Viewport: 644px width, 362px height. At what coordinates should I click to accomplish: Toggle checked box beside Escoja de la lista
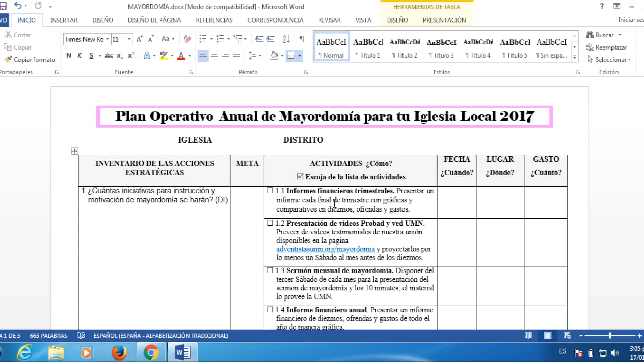tap(300, 176)
